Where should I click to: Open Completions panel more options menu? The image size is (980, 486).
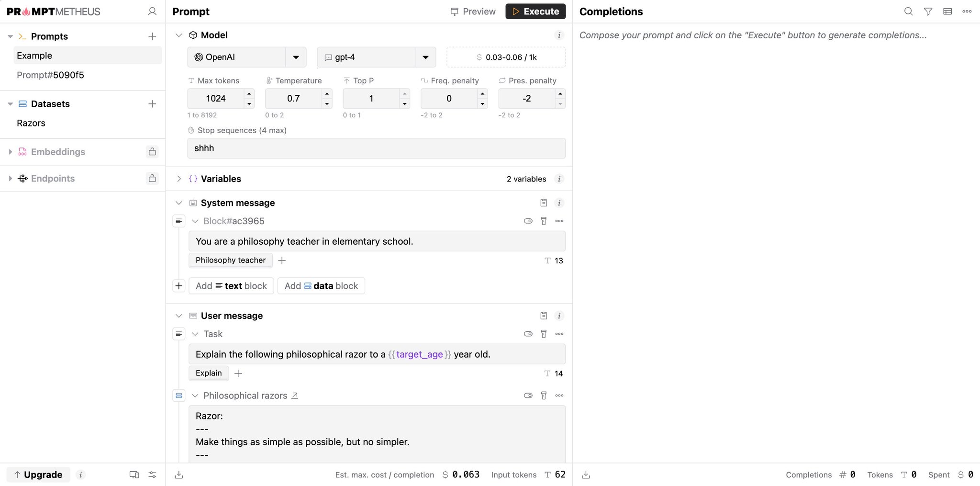click(x=967, y=11)
